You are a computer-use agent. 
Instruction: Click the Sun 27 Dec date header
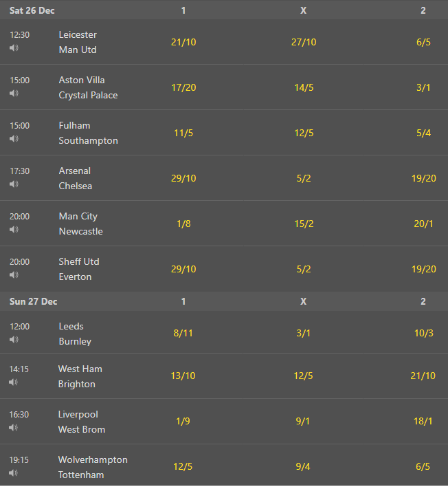[33, 301]
